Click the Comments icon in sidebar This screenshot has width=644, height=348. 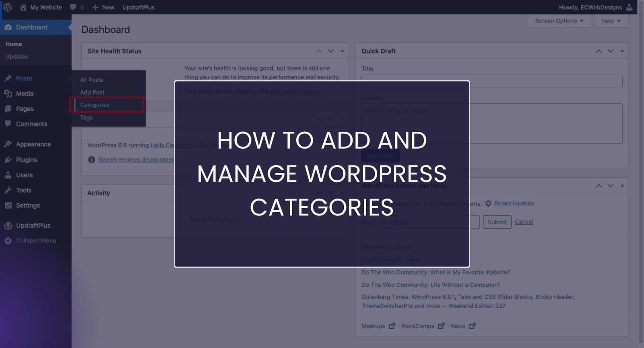pos(8,124)
